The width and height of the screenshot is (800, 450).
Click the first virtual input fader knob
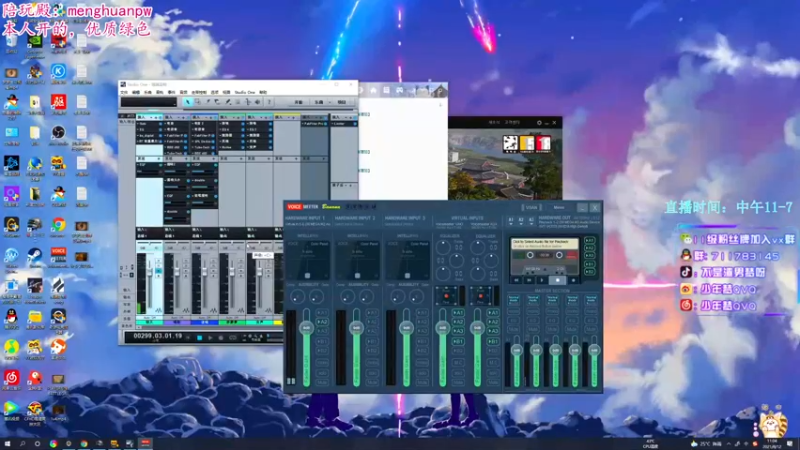(x=442, y=327)
